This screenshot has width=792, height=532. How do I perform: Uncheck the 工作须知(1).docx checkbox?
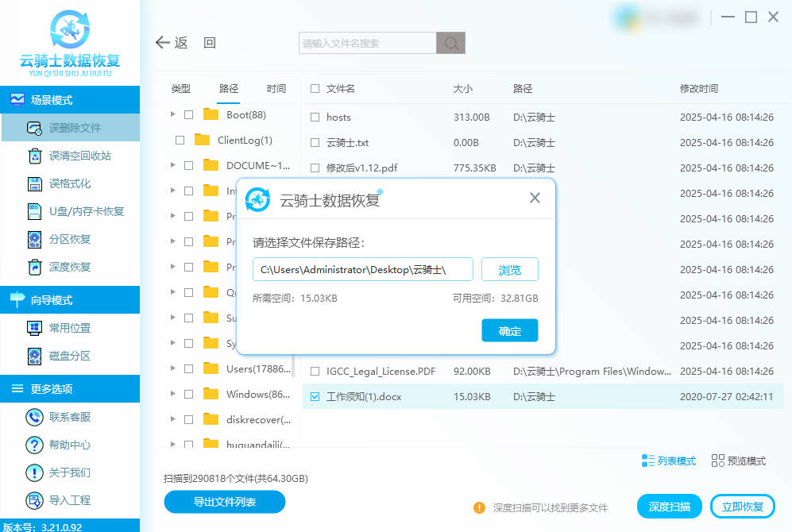tap(315, 397)
